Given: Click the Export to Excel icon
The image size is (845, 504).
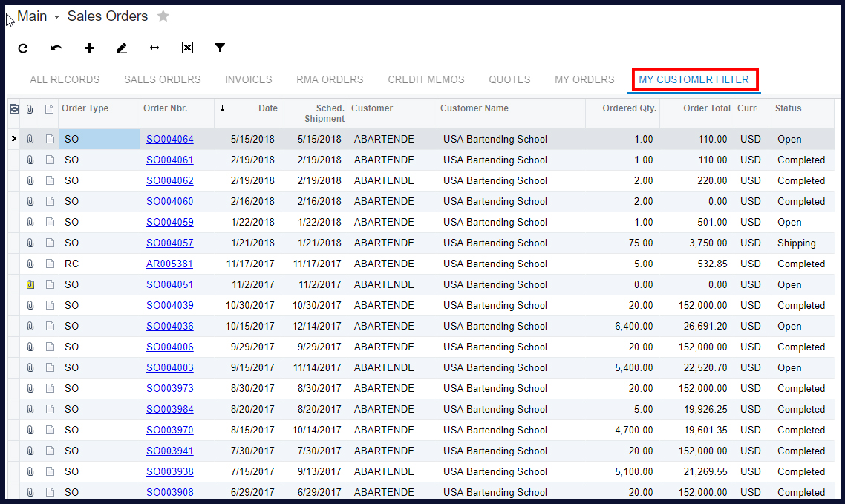Looking at the screenshot, I should 187,48.
